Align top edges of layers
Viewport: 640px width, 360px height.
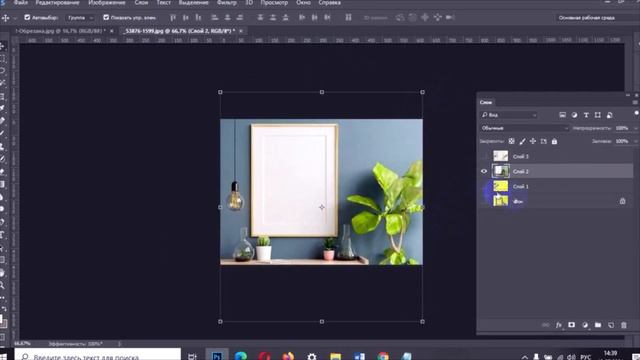[x=173, y=18]
